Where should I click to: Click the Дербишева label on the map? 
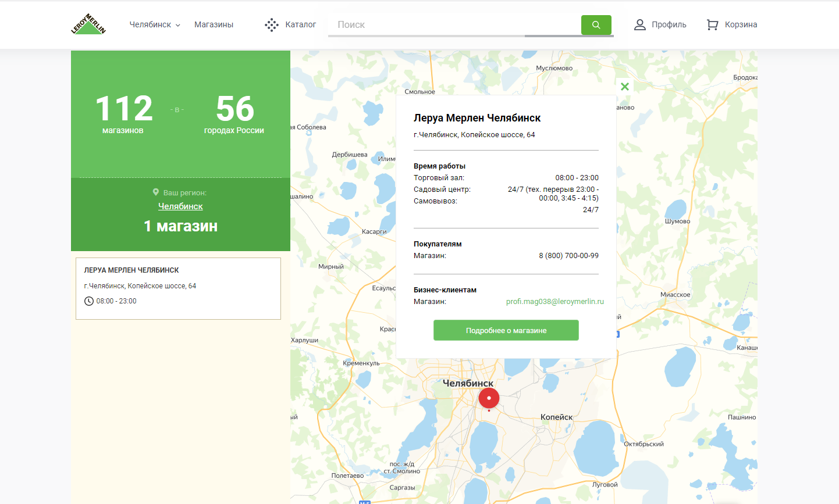coord(350,155)
